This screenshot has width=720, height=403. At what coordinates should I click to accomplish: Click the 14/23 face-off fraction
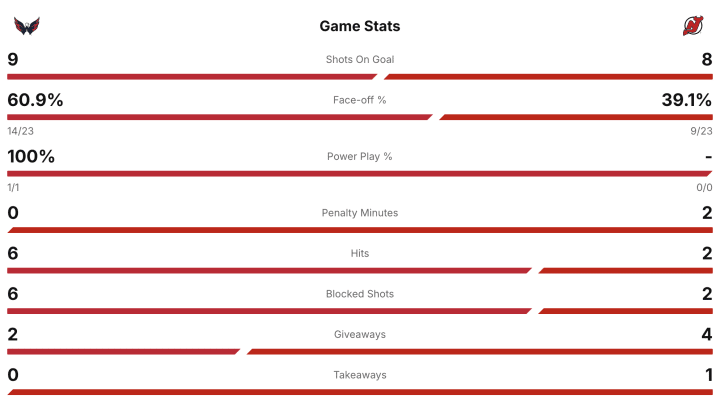20,131
